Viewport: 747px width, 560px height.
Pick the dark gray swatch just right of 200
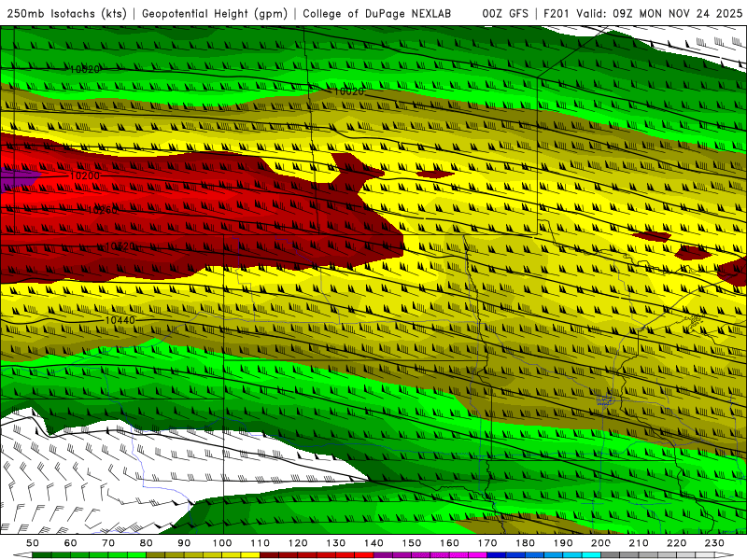click(611, 555)
